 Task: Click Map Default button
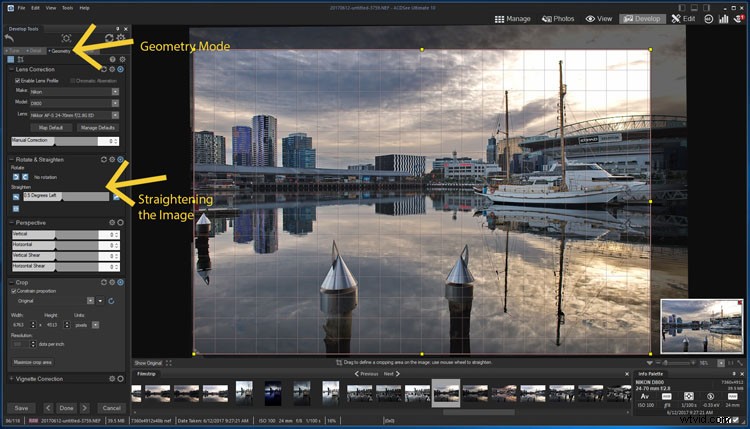point(51,128)
